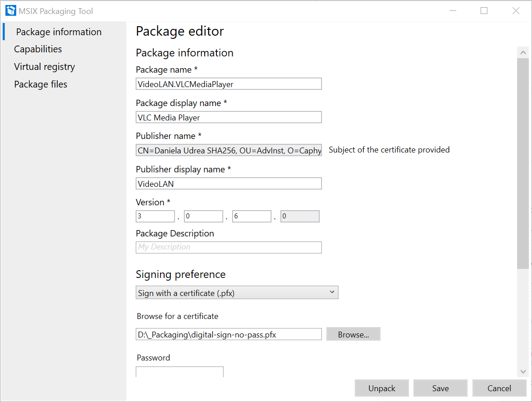Viewport: 532px width, 402px height.
Task: Minimize the MSIX Packaging Tool window
Action: [x=453, y=11]
